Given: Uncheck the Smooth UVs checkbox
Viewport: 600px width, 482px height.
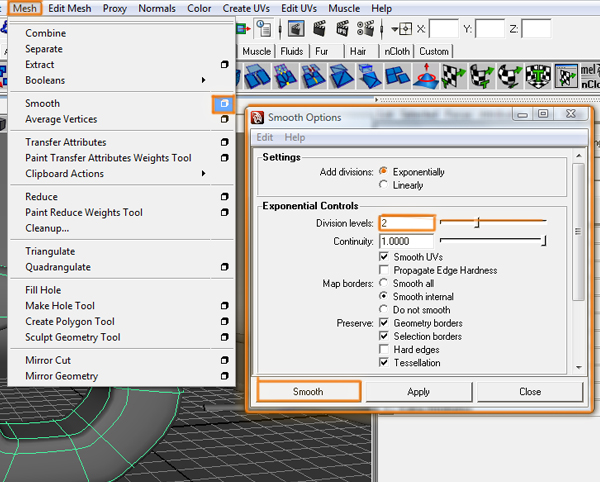Looking at the screenshot, I should point(385,257).
